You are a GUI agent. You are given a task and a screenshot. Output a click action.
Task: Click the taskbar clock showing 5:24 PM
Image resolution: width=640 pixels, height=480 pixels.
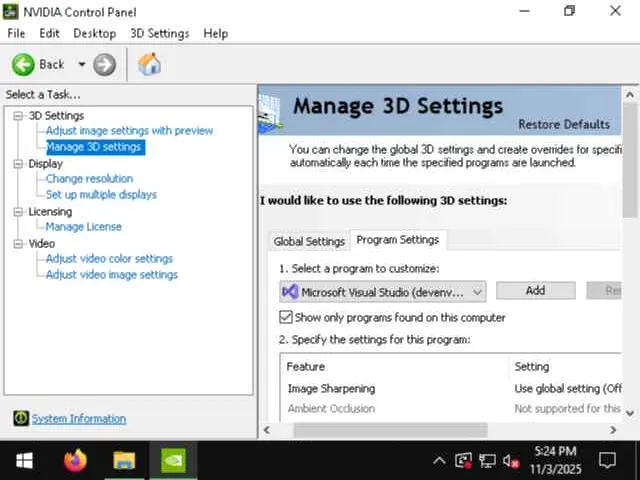tap(555, 460)
